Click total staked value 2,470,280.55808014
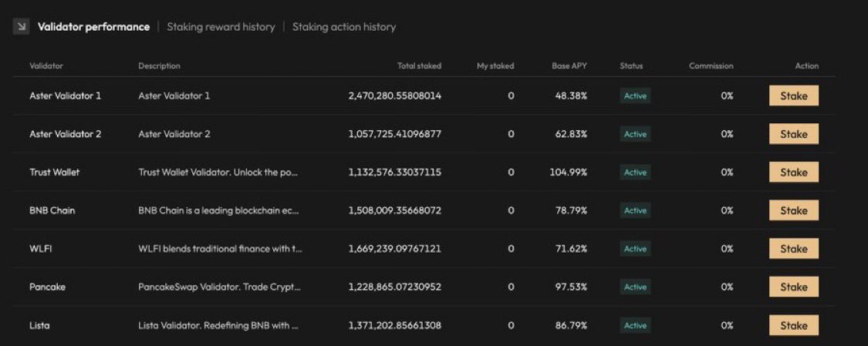Screen dimensions: 868x346 click(395, 96)
